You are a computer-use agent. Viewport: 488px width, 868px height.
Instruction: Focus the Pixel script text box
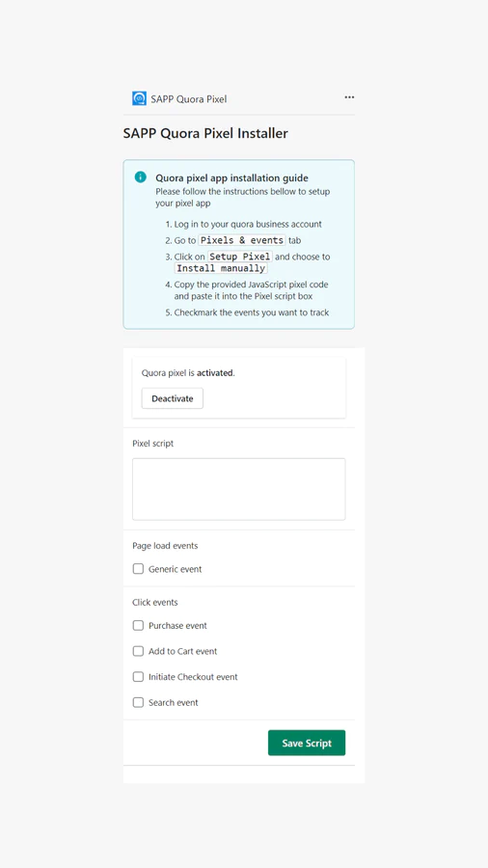click(x=238, y=489)
